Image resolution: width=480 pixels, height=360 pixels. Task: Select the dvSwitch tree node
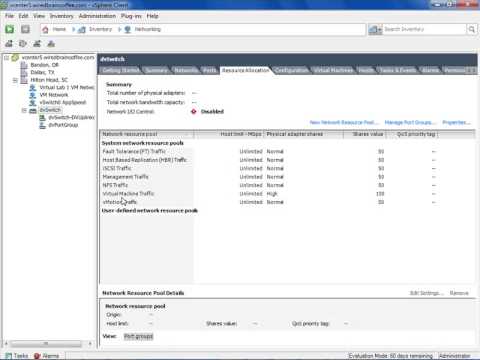[x=50, y=110]
